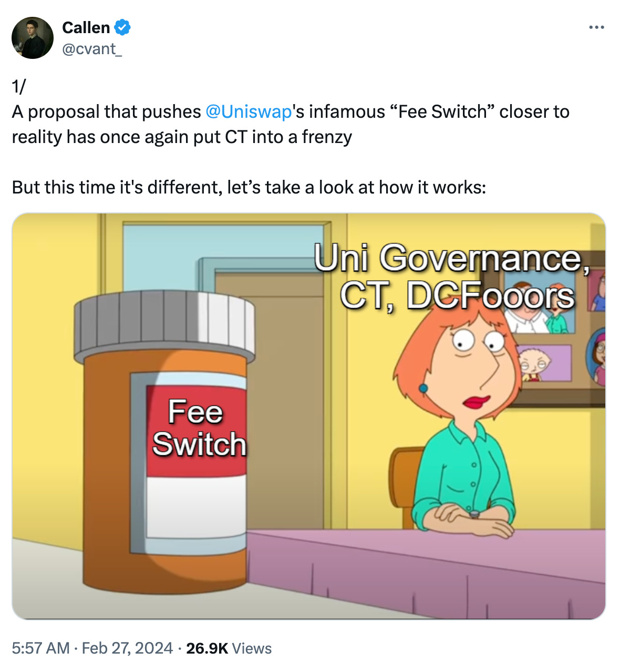Screen dimensions: 620x672
Task: Open the Family Guy meme image
Action: point(309,416)
